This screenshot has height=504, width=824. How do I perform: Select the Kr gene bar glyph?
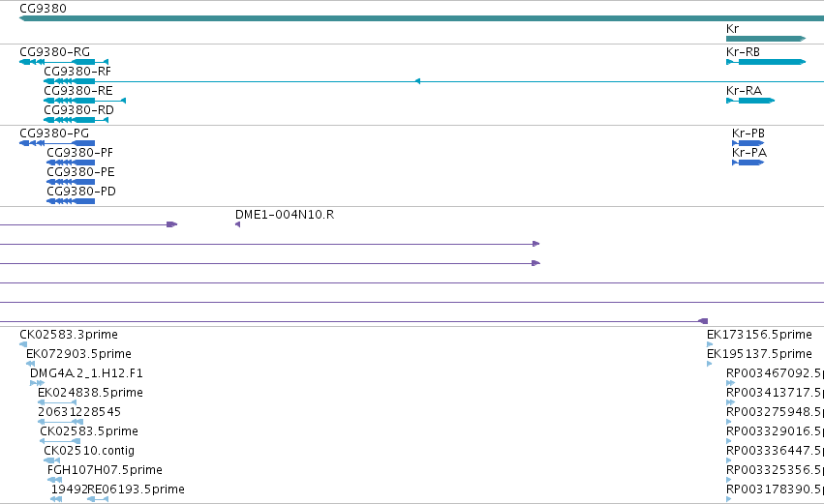click(x=766, y=39)
